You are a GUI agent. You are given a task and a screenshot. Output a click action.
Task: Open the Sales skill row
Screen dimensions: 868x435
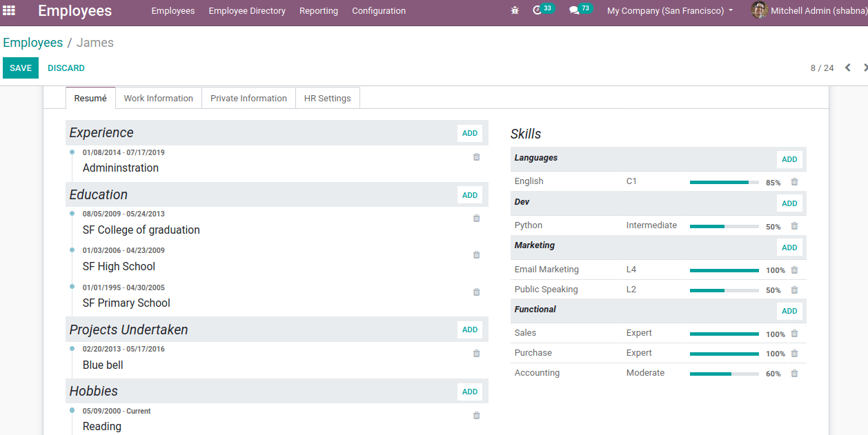click(658, 333)
